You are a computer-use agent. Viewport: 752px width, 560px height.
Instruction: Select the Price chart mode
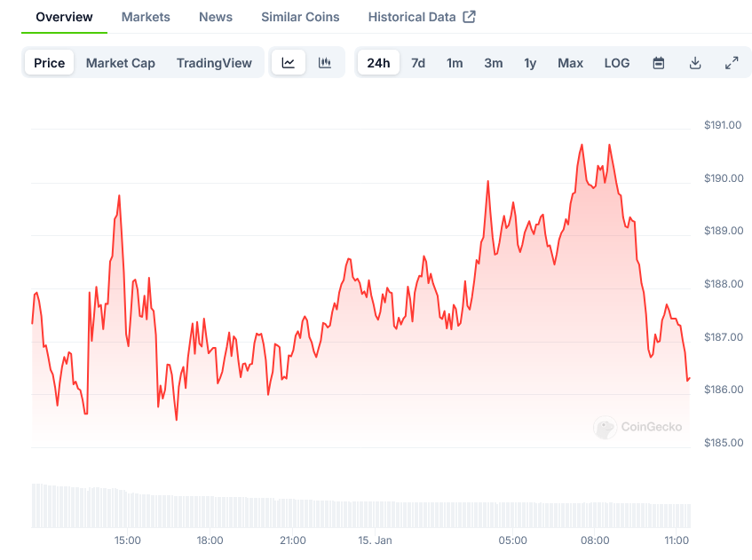[50, 63]
